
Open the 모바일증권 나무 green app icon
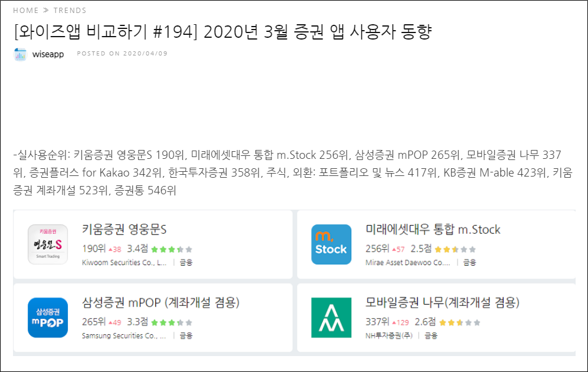point(331,318)
